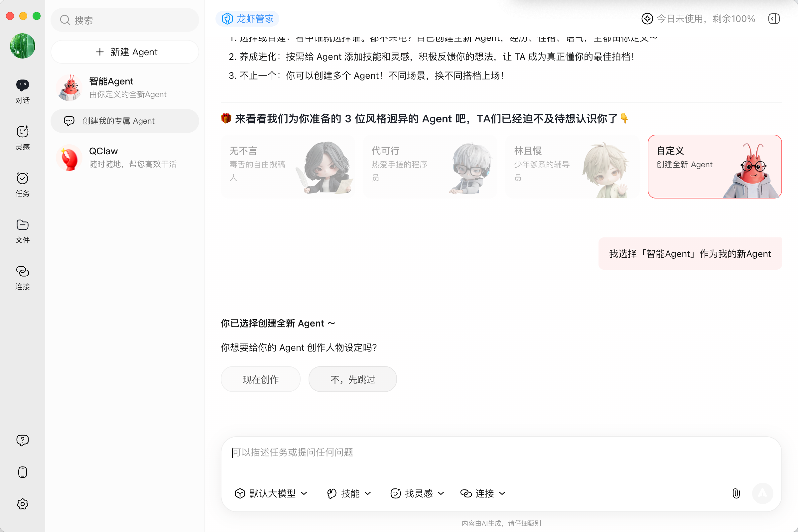Choose the 无不言 Agent card
This screenshot has height=532, width=798.
[x=287, y=166]
